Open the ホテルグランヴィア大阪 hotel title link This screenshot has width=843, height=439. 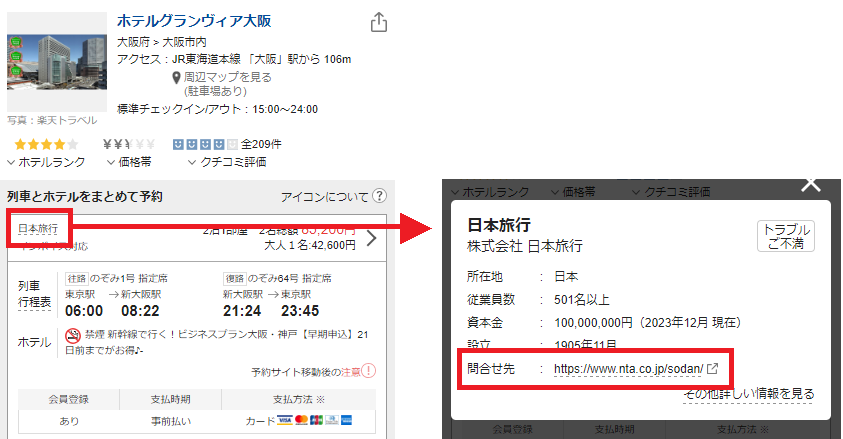194,21
